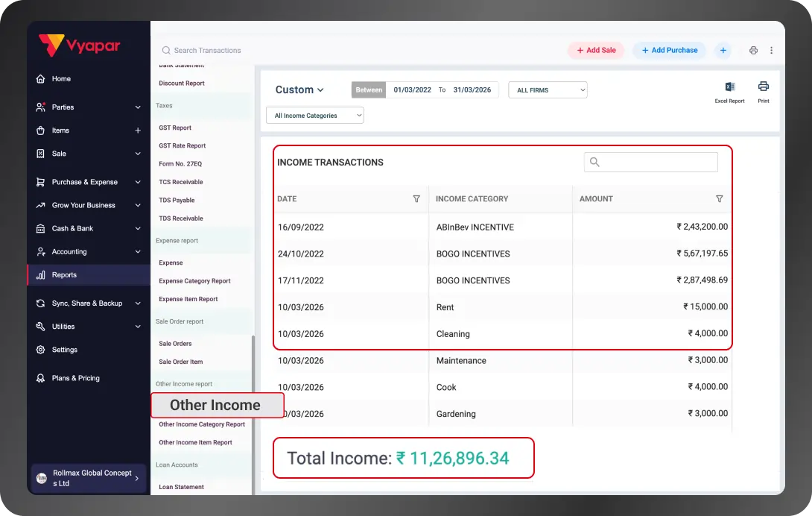Click the search magnifier in Income Transactions panel
This screenshot has width=812, height=516.
click(594, 162)
